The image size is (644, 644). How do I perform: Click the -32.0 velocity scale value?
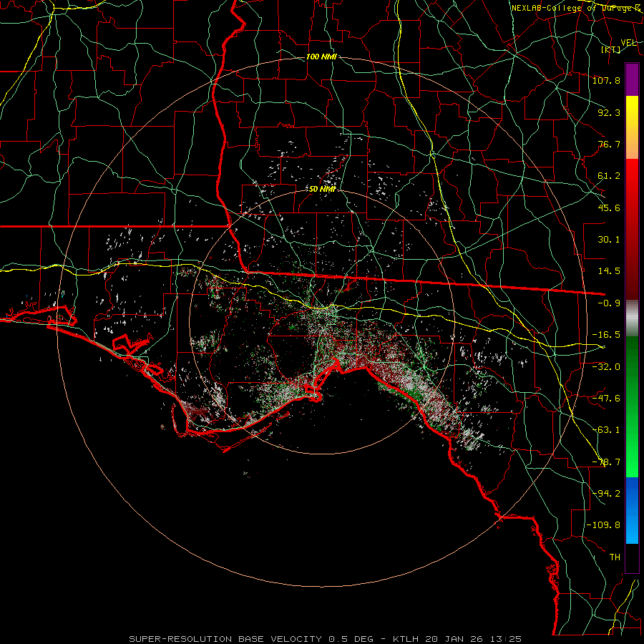606,367
